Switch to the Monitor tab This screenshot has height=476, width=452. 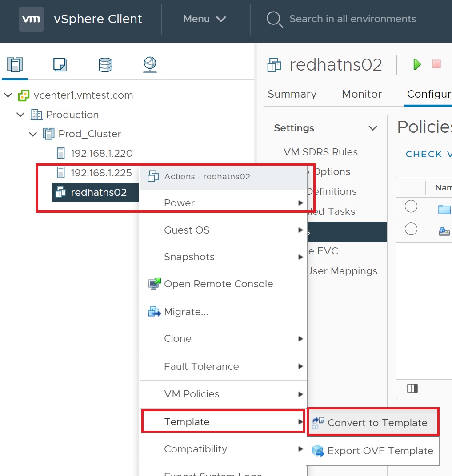pyautogui.click(x=362, y=94)
